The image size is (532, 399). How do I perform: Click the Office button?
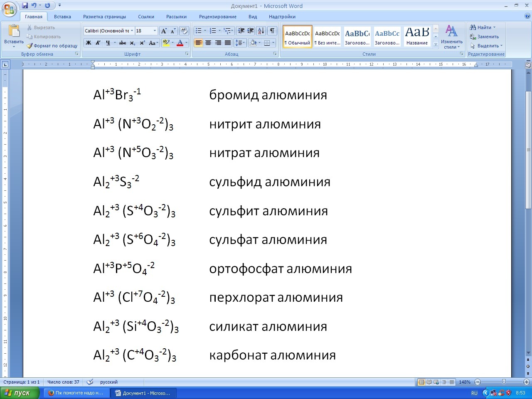(x=9, y=9)
